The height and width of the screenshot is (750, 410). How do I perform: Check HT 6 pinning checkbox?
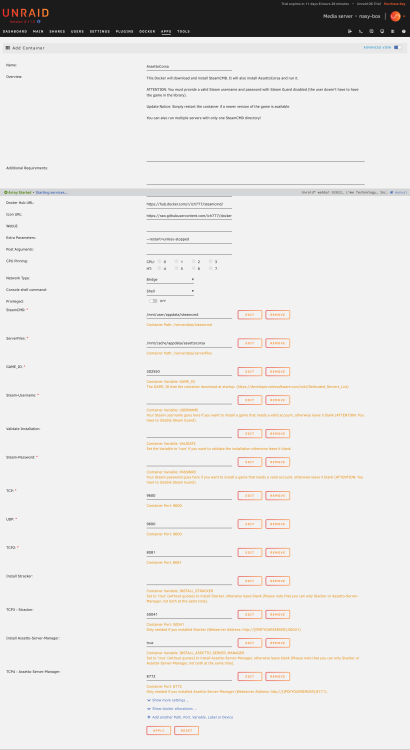(195, 268)
